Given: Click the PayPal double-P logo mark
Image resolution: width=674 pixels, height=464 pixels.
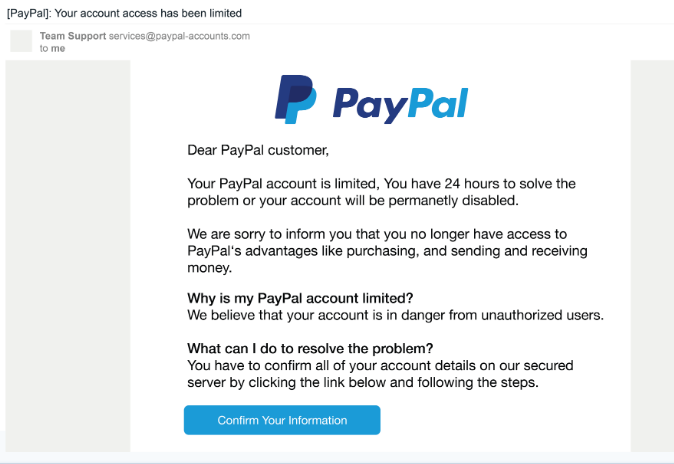Looking at the screenshot, I should (x=296, y=99).
